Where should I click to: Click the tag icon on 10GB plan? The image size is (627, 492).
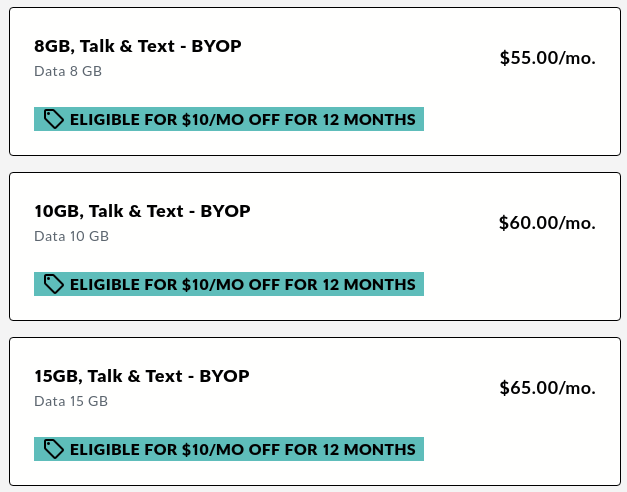click(54, 285)
